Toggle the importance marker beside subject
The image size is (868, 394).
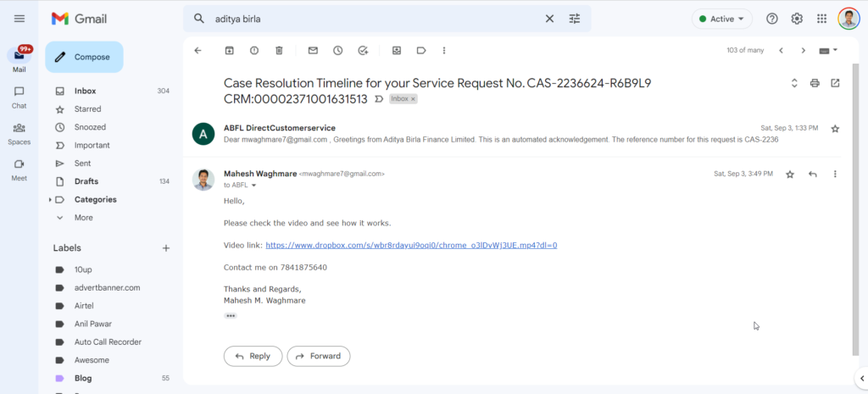pyautogui.click(x=379, y=99)
